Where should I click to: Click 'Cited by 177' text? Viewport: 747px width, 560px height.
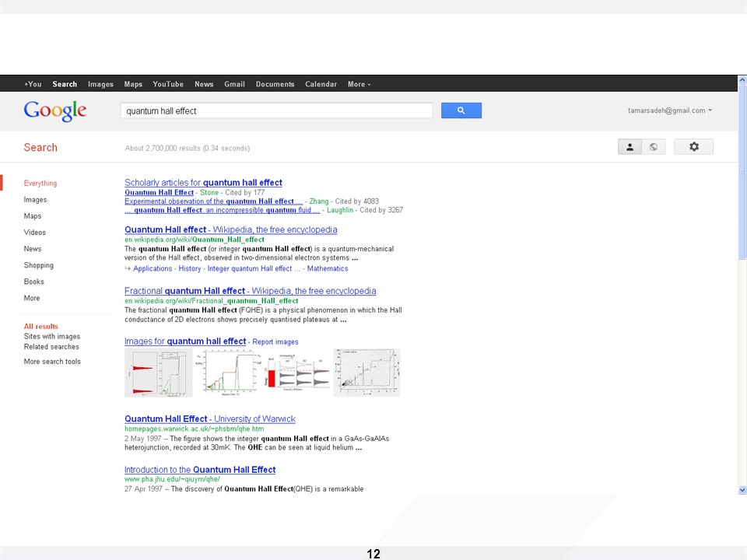pyautogui.click(x=245, y=192)
